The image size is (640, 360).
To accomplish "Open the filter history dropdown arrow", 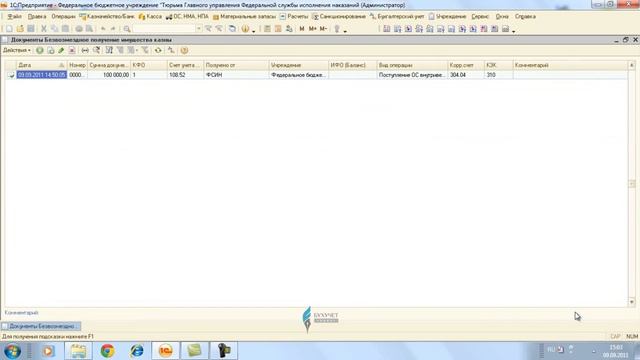I will click(x=137, y=50).
